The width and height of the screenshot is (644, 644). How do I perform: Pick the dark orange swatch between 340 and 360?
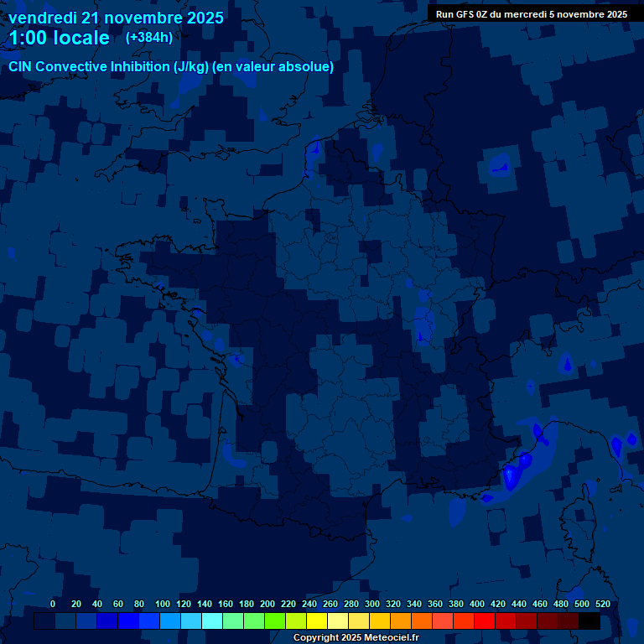pyautogui.click(x=422, y=621)
